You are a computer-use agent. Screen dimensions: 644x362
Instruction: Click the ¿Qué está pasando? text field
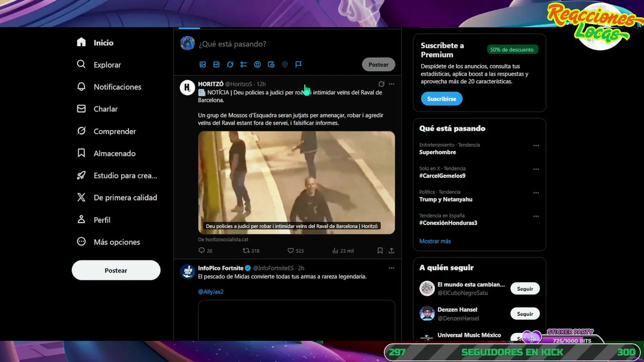(232, 44)
